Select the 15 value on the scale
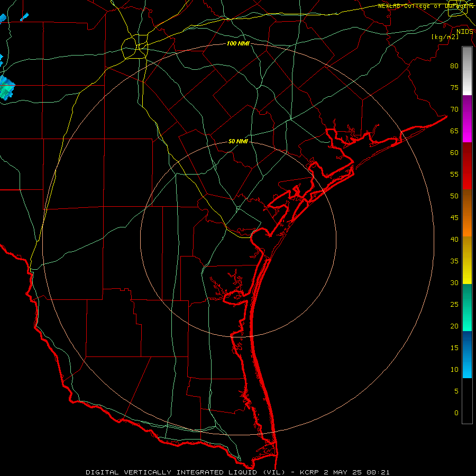This screenshot has width=476, height=476. click(454, 348)
